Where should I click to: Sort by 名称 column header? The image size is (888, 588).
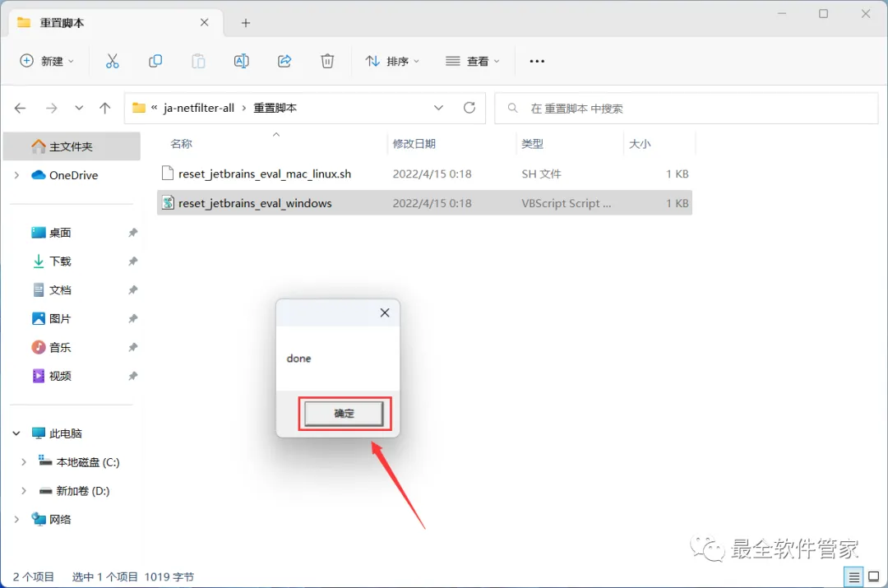coord(181,144)
